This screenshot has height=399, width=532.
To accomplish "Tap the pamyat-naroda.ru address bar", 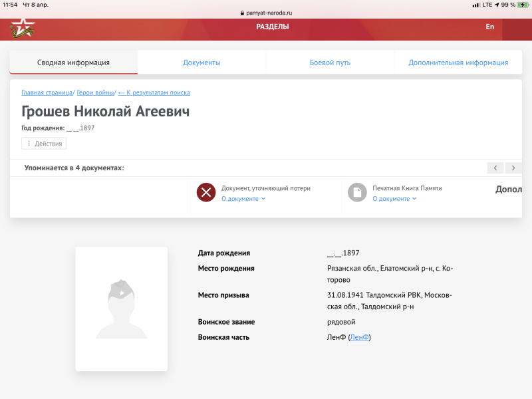I will point(266,13).
